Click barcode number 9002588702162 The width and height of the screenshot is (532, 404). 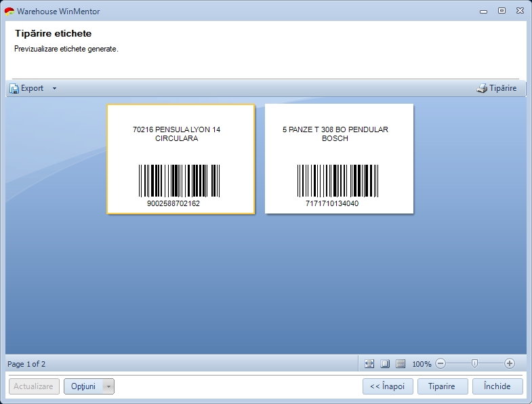coord(173,203)
